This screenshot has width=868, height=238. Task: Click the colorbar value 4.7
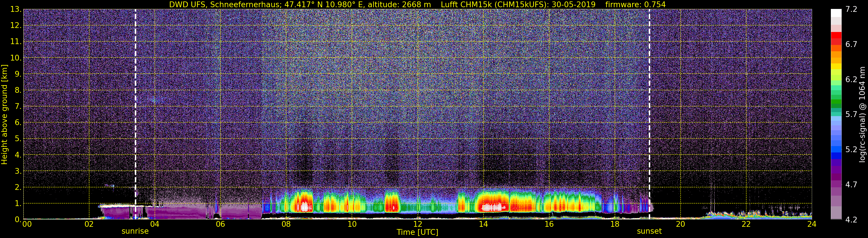coord(851,185)
